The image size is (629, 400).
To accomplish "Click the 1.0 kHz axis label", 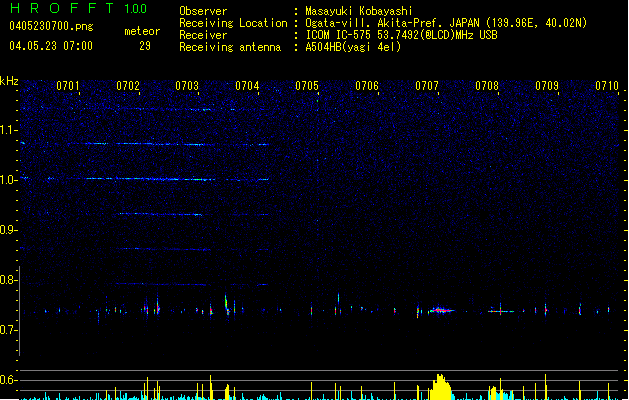I will point(9,180).
